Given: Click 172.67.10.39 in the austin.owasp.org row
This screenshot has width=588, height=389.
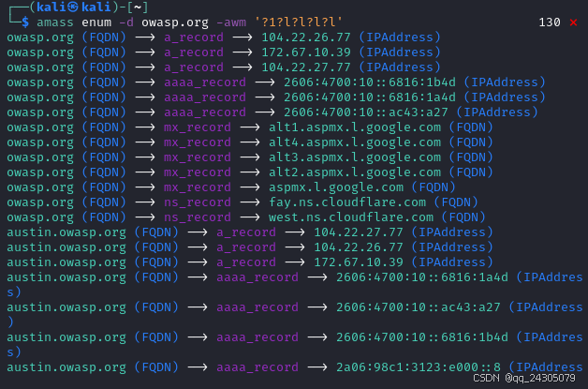Looking at the screenshot, I should coord(359,262).
